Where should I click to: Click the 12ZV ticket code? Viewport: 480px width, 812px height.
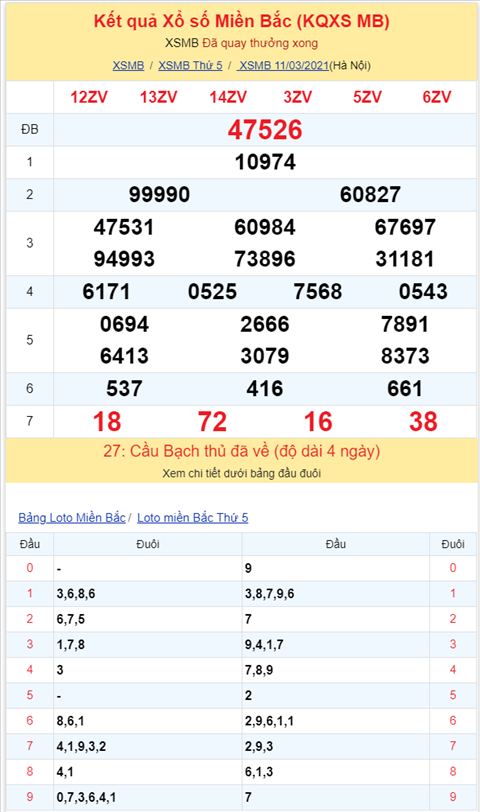tap(89, 97)
